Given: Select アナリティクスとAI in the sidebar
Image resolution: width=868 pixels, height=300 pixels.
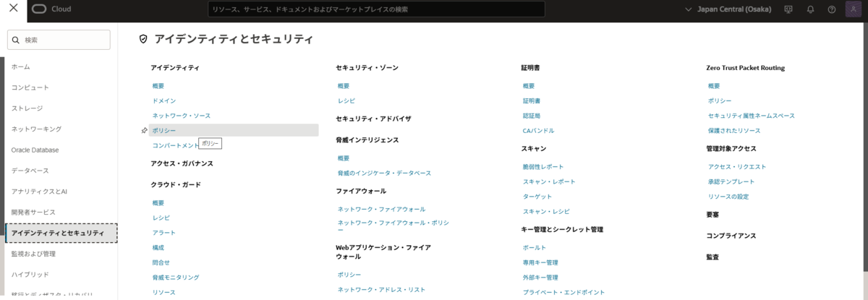Looking at the screenshot, I should (39, 192).
